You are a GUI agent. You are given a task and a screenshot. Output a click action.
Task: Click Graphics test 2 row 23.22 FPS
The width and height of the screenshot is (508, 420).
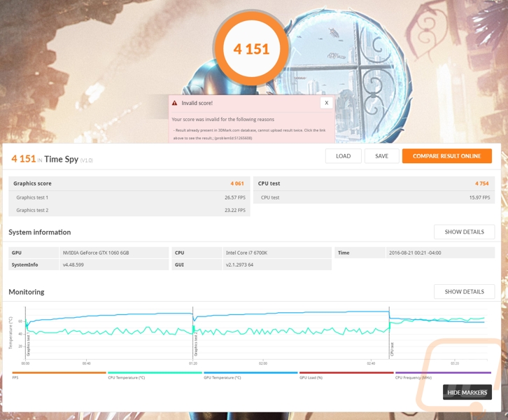(129, 210)
